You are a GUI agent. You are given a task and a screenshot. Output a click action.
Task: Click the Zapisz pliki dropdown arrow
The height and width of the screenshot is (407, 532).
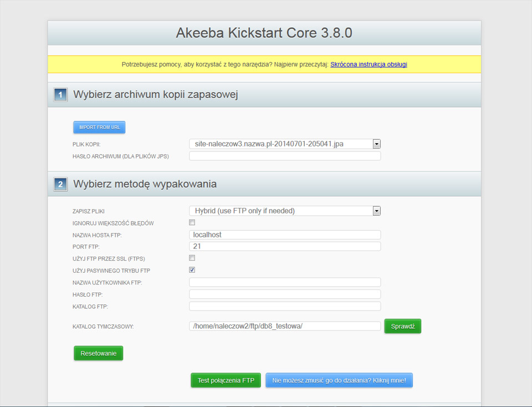[x=377, y=211]
